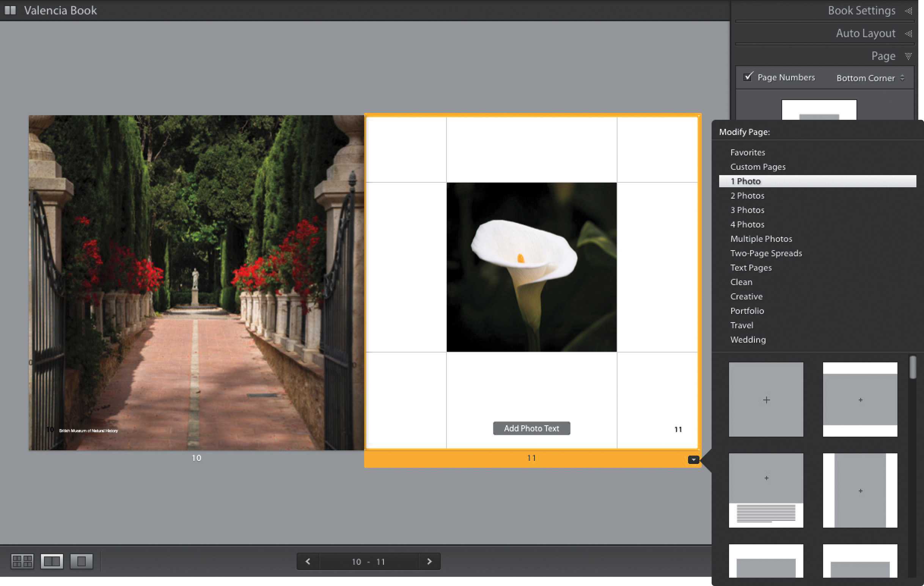Expand Book Settings panel
Viewport: 924px width, 586px height.
[x=861, y=10]
